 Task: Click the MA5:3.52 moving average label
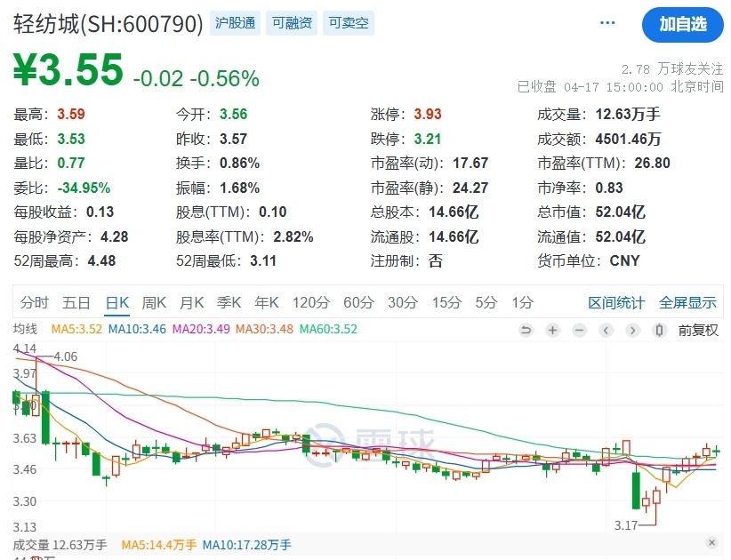pos(76,330)
